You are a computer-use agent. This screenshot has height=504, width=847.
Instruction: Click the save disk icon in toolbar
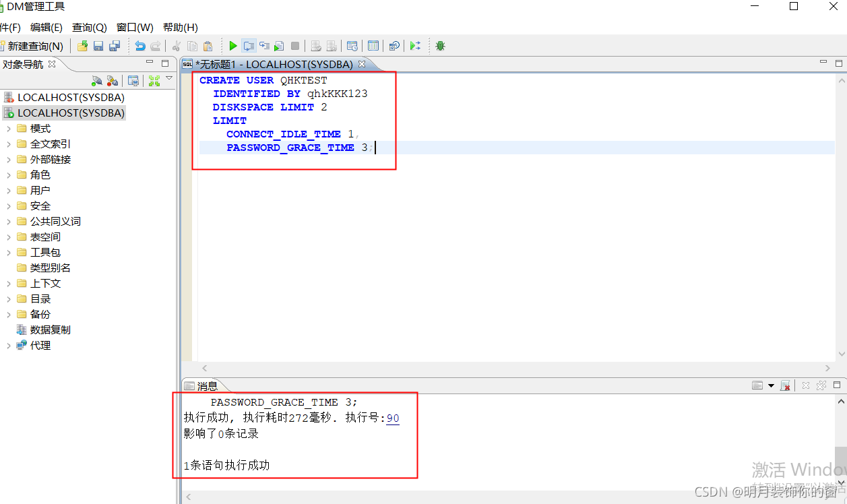pos(98,46)
